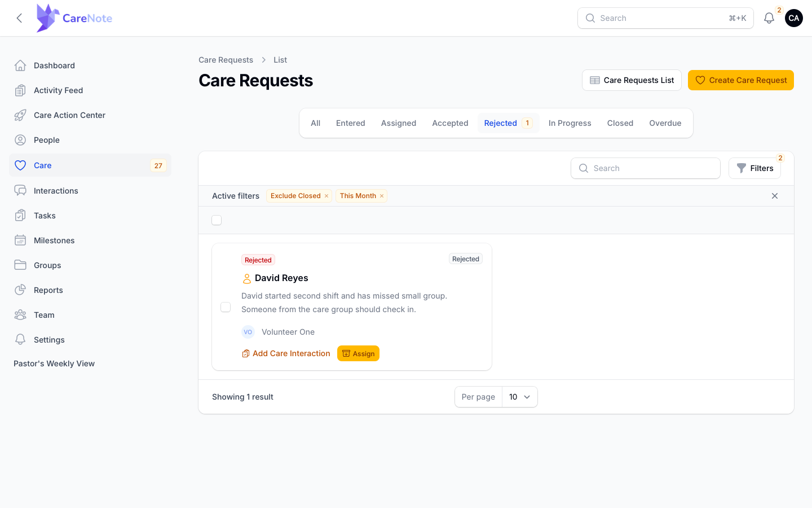Check the David Reyes request checkbox
812x508 pixels.
point(226,307)
